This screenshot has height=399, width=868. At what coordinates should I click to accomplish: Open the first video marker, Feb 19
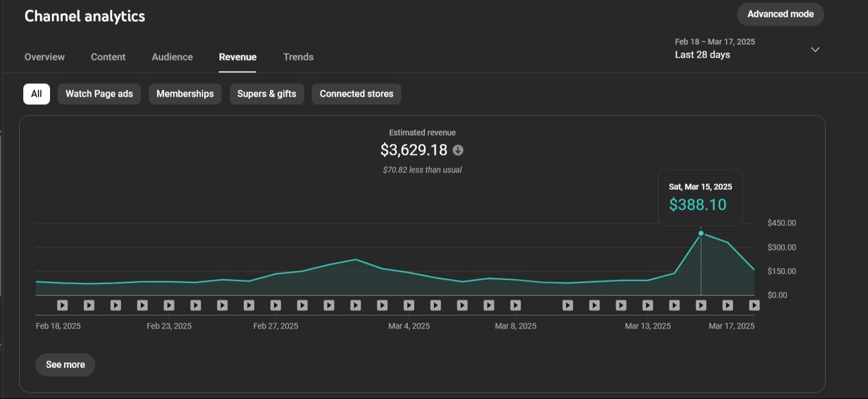(x=62, y=305)
